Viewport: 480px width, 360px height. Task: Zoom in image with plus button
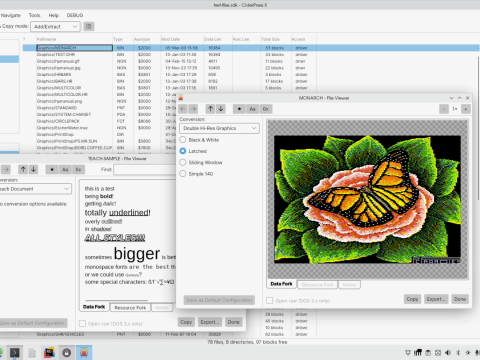coord(466,109)
